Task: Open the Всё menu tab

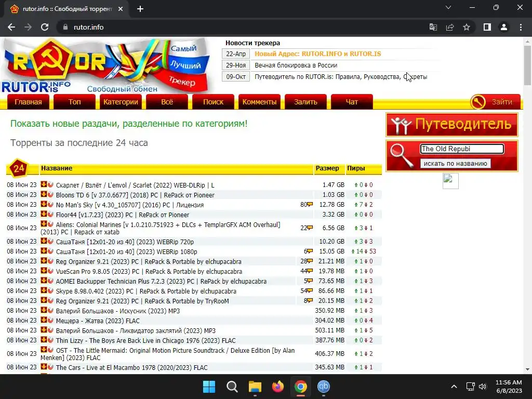Action: [167, 102]
